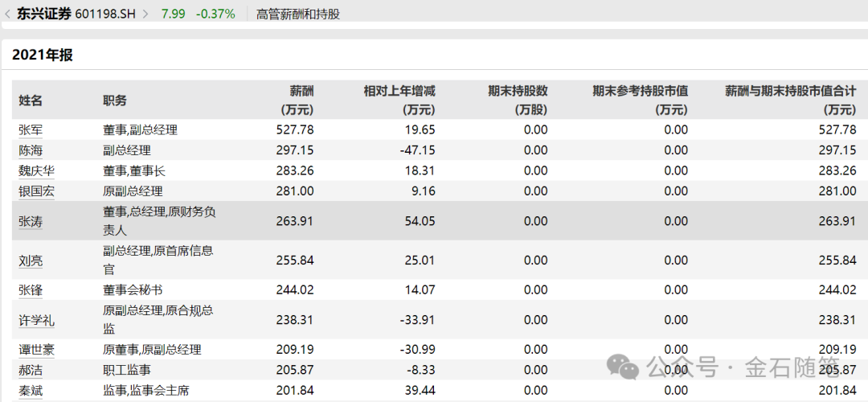This screenshot has width=868, height=402.
Task: Open the 高管薪酬和持股 tab
Action: (x=298, y=14)
